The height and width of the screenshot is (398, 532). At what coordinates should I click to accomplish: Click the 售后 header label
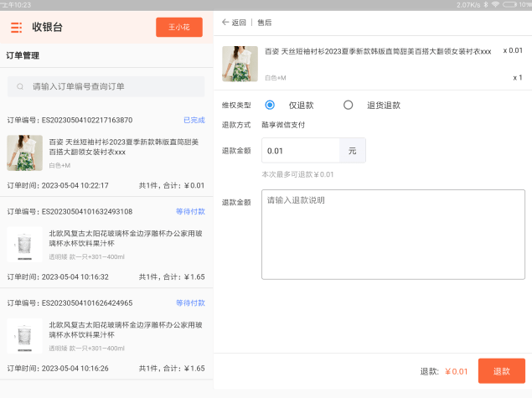pos(264,23)
